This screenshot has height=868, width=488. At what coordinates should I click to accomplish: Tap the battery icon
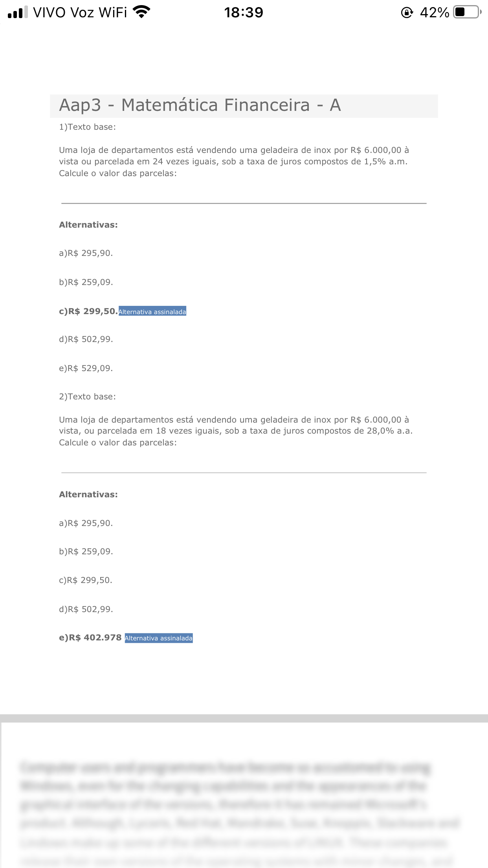(x=467, y=12)
